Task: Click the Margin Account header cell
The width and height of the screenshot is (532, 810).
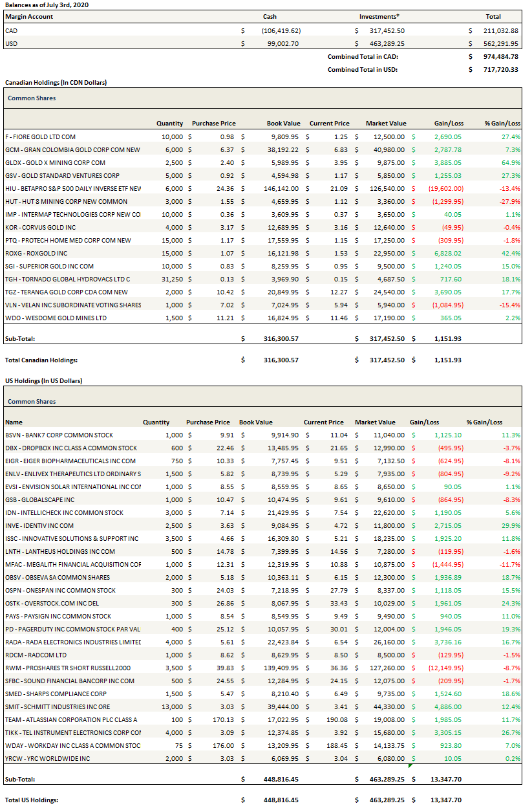Action: coord(29,17)
